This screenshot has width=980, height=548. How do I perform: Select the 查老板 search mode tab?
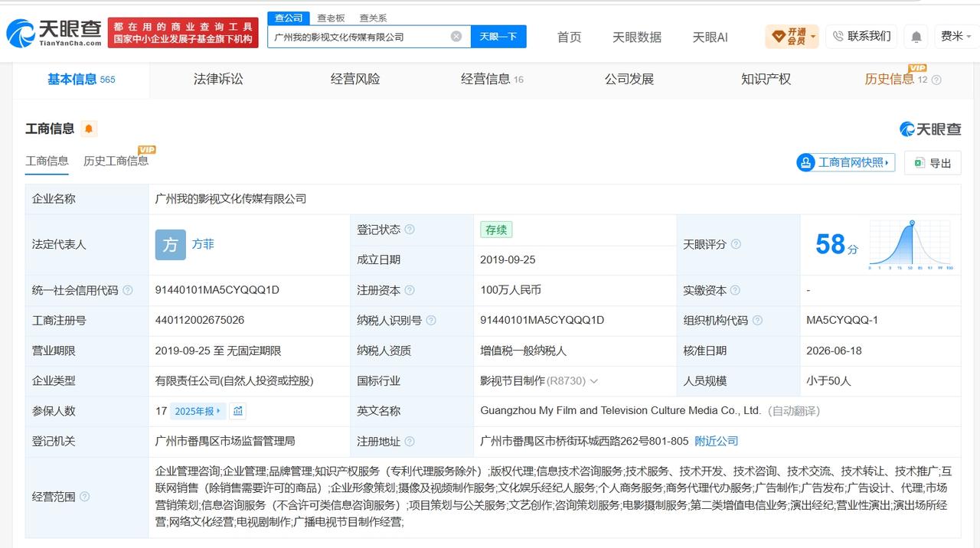(x=331, y=18)
